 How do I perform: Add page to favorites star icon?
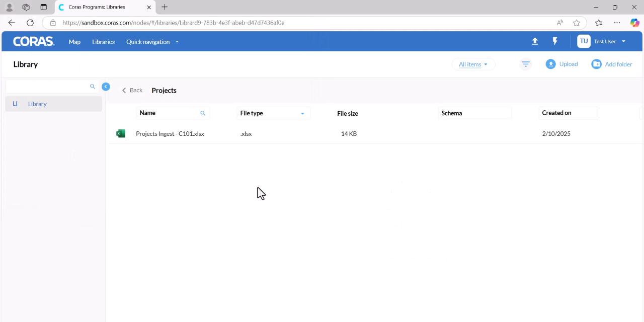(577, 23)
